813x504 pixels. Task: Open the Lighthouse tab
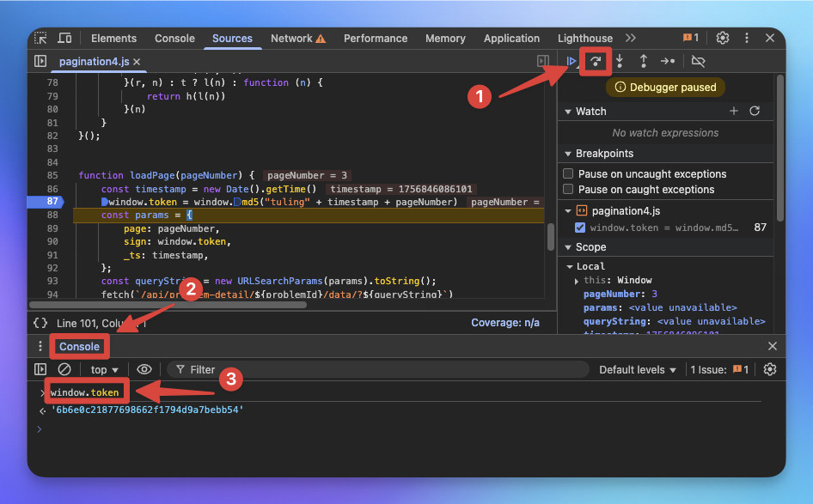[585, 39]
